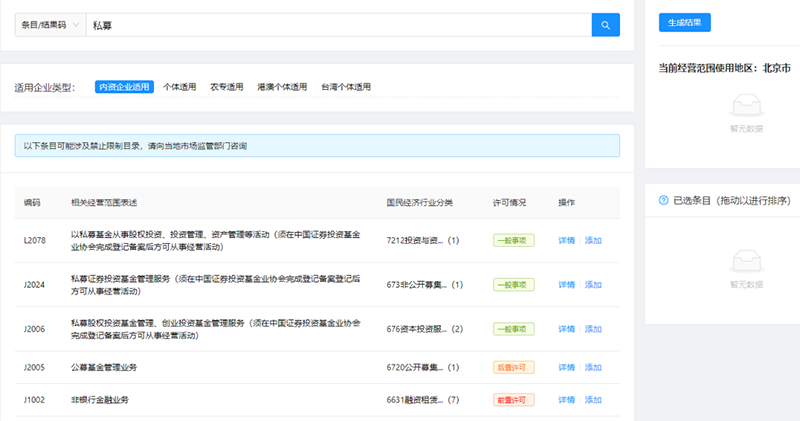Click the 后置许可 tag on J2005
The image size is (800, 421).
[513, 367]
